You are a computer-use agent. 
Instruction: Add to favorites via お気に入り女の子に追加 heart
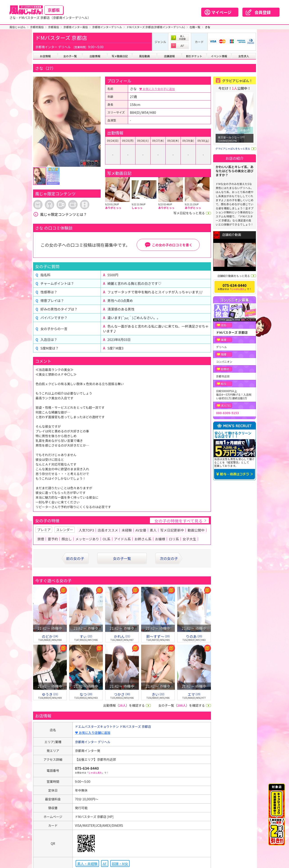pos(157,89)
